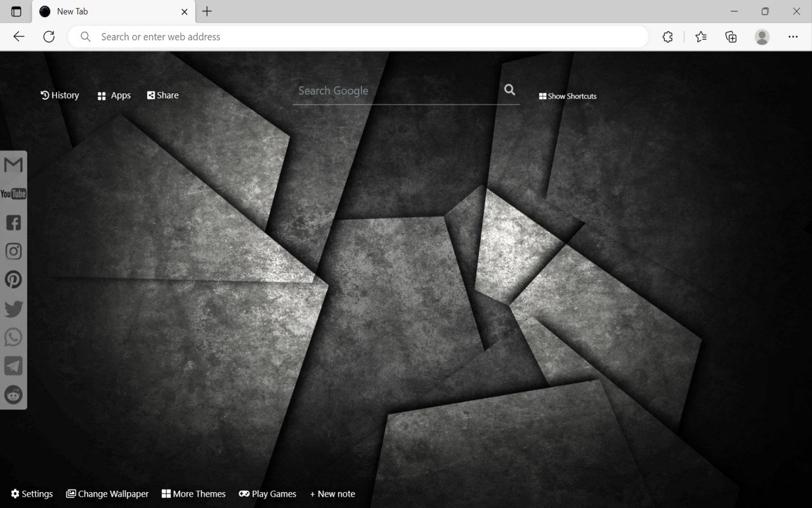Viewport: 812px width, 508px height.
Task: Open More Themes
Action: pos(193,494)
